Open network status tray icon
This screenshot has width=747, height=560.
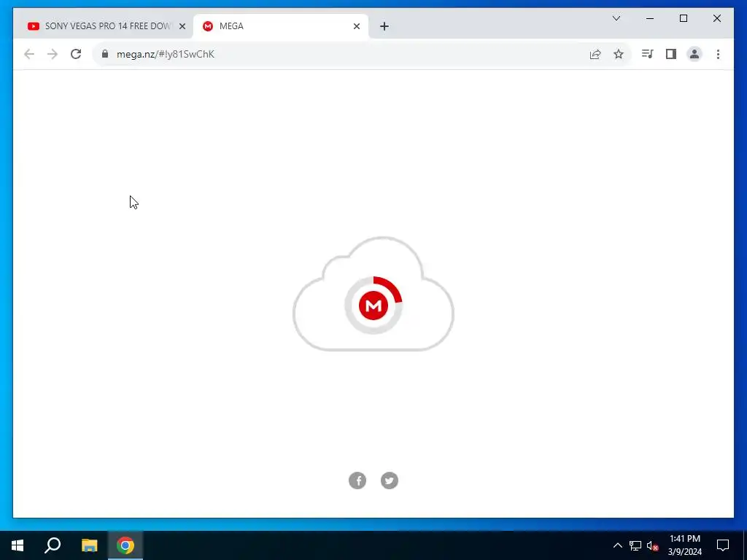tap(635, 545)
